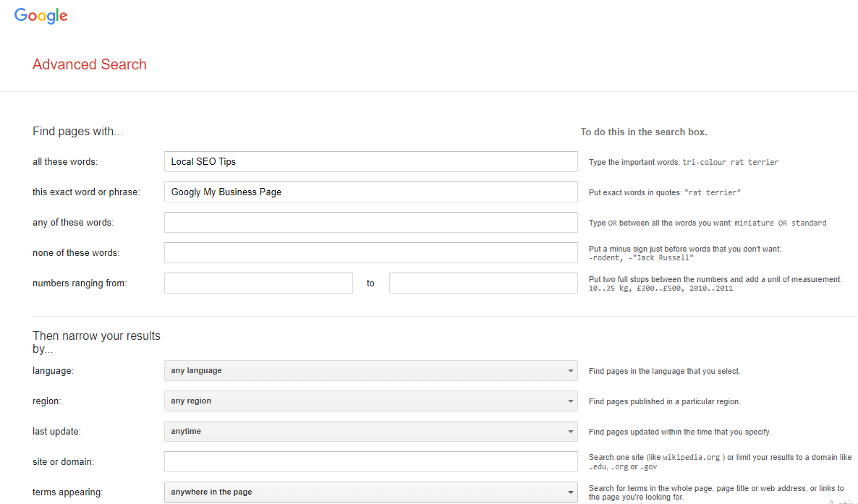Screen dimensions: 858x504
Task: Open the 'terms appearing' dropdown
Action: [x=370, y=492]
